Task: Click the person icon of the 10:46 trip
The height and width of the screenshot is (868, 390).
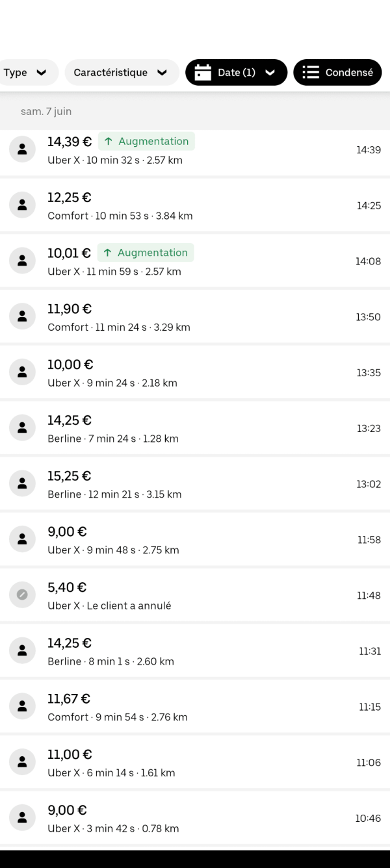Action: (22, 819)
